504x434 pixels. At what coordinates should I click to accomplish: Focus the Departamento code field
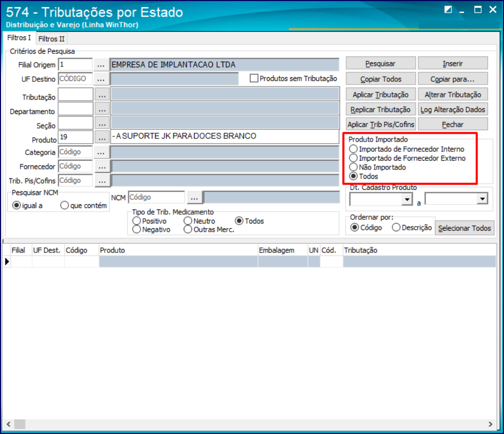point(76,109)
